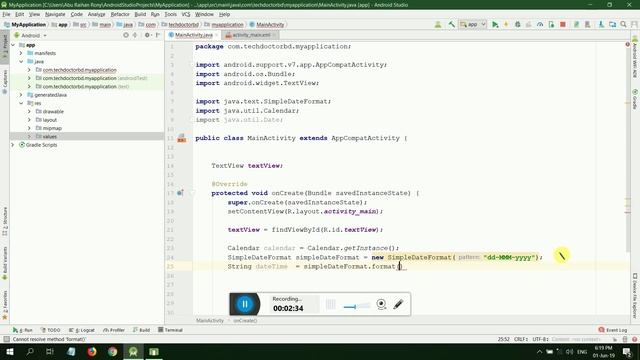Open the Device File Explorer toolbar icon

(612, 24)
